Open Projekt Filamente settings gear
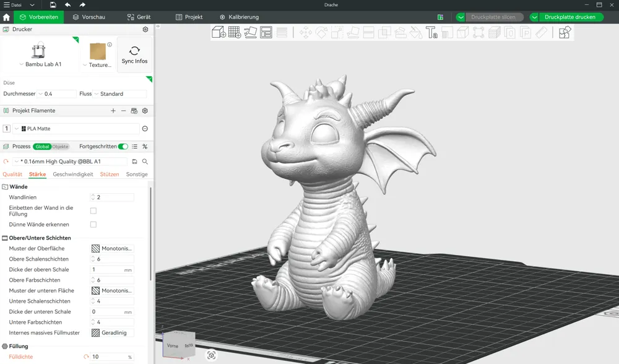The image size is (619, 364). [x=145, y=111]
